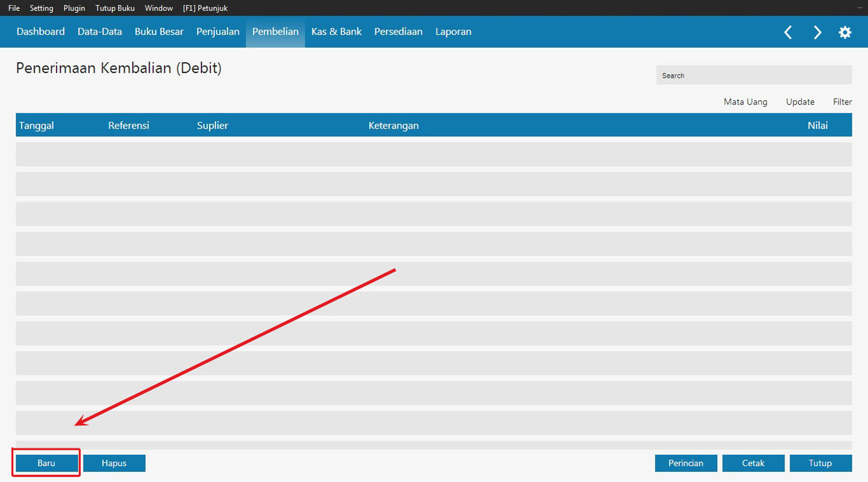Select the Pembelian tab
This screenshot has height=482, width=868.
pos(275,32)
